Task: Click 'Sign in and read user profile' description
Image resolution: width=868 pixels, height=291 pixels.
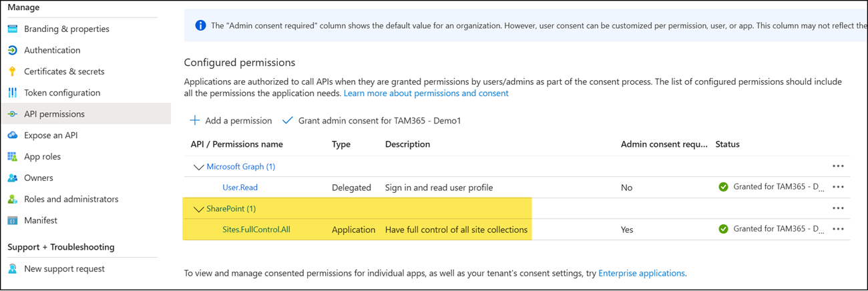Action: [439, 188]
